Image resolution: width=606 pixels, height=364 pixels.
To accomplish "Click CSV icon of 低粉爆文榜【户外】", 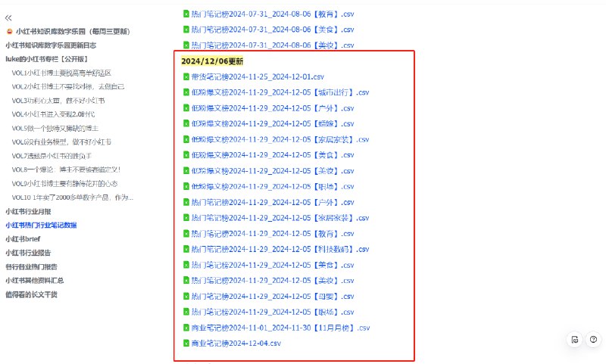I will coord(186,108).
